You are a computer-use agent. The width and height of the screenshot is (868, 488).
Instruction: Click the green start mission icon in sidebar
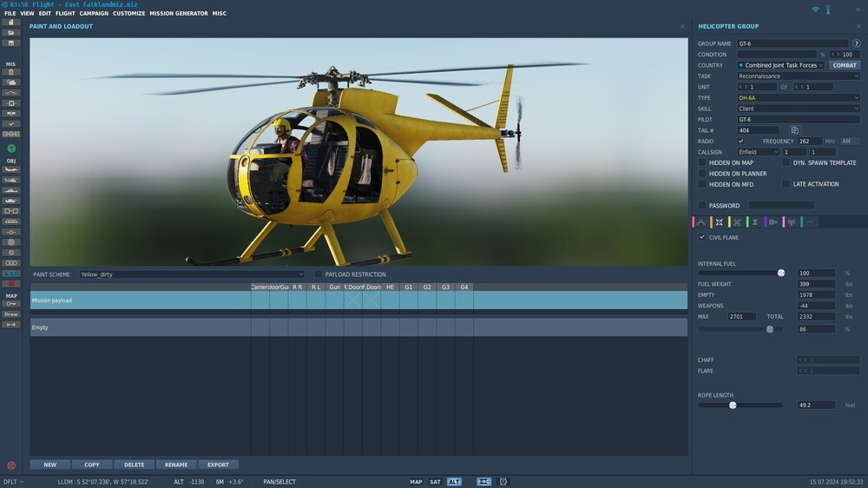click(11, 148)
